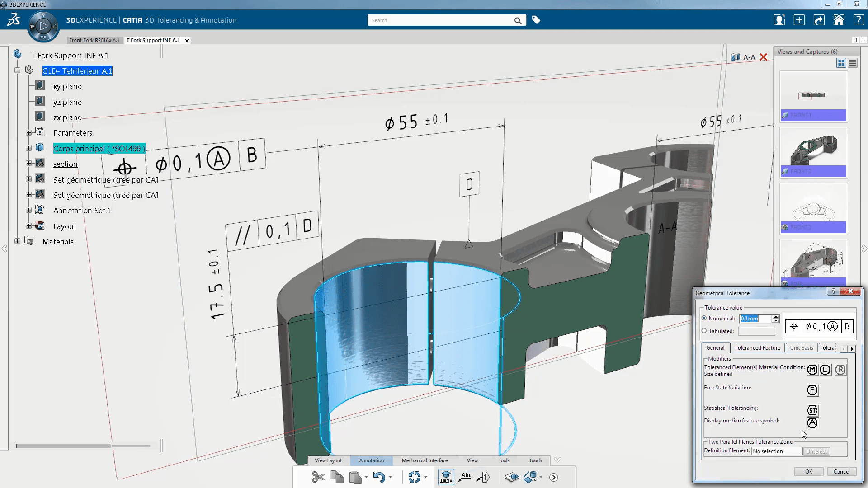Select the Tolerancing Advisor tool
868x488 pixels.
click(x=446, y=477)
